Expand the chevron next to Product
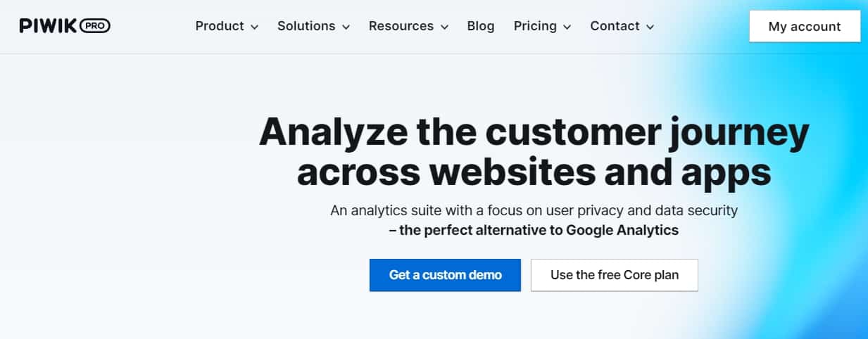The width and height of the screenshot is (868, 339). click(x=254, y=27)
